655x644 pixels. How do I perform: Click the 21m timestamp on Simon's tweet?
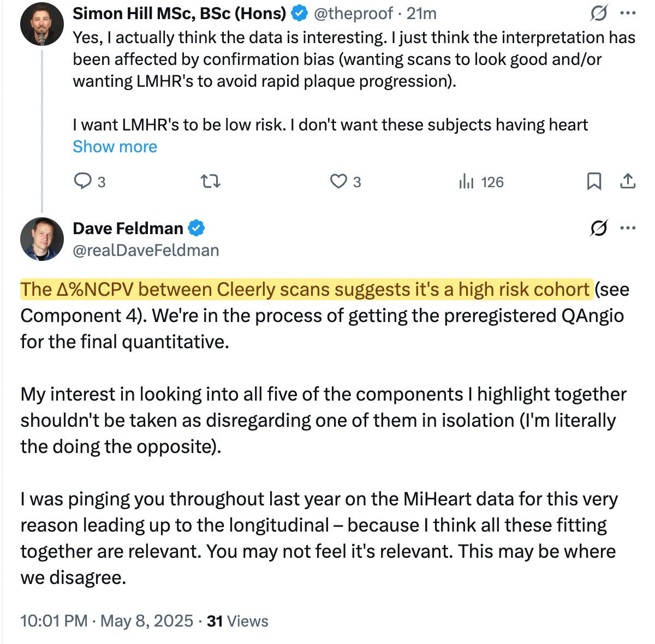[421, 14]
